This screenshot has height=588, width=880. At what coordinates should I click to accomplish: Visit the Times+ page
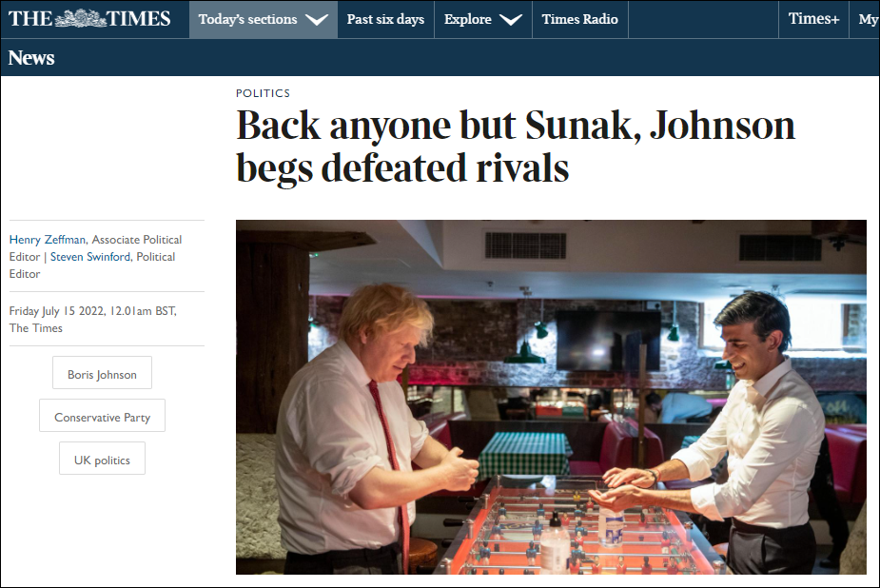click(813, 20)
